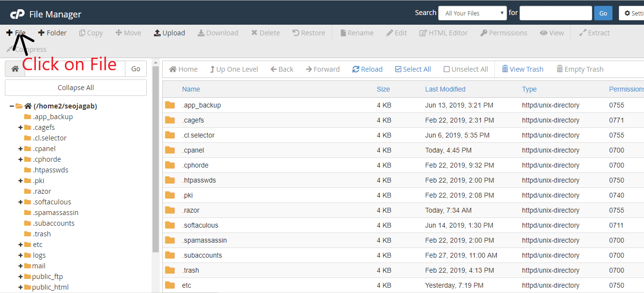
Task: Navigate Back in the file list
Action: (x=282, y=69)
